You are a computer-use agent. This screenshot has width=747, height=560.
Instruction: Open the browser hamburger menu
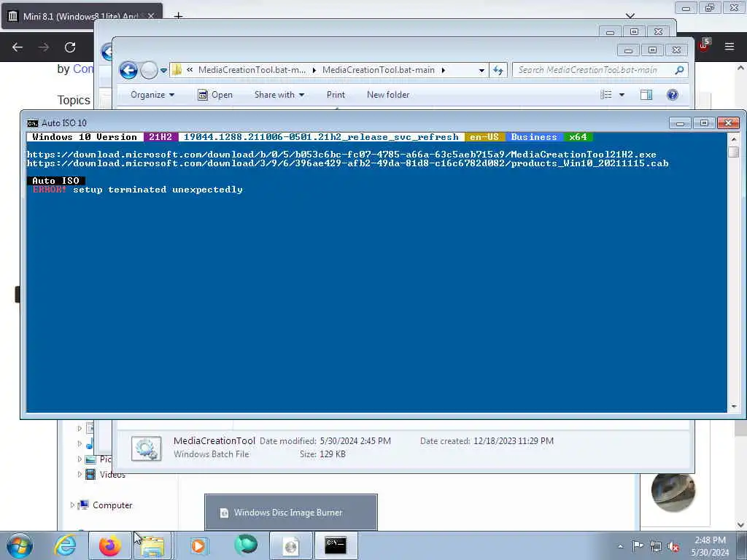tap(729, 47)
